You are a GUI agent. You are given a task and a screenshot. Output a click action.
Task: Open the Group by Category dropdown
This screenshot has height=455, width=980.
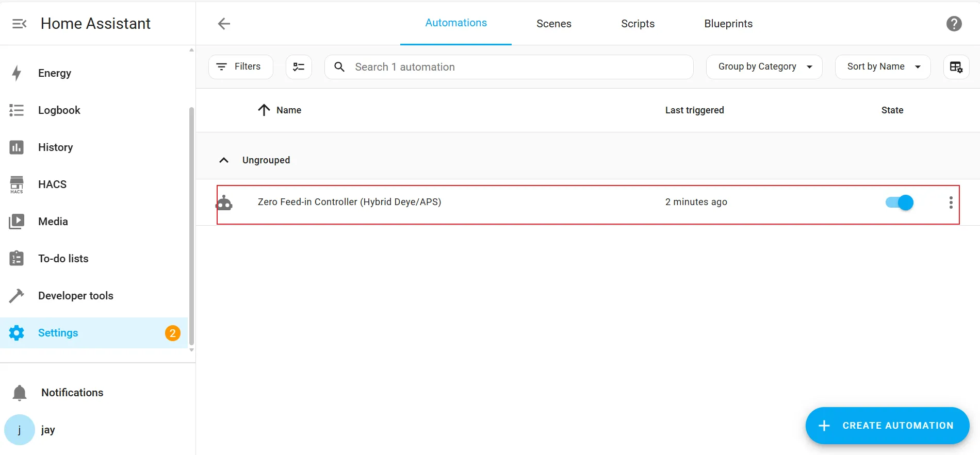763,67
